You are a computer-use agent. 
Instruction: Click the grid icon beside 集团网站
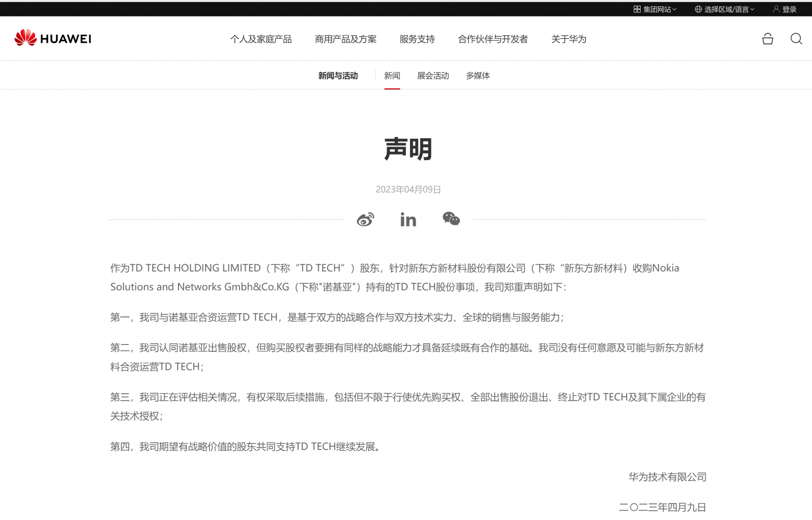pos(637,9)
